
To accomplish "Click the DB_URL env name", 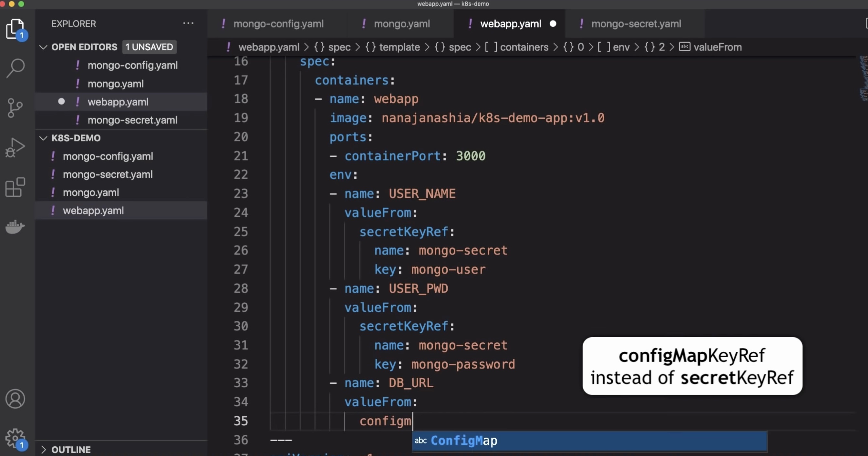I will click(x=411, y=383).
